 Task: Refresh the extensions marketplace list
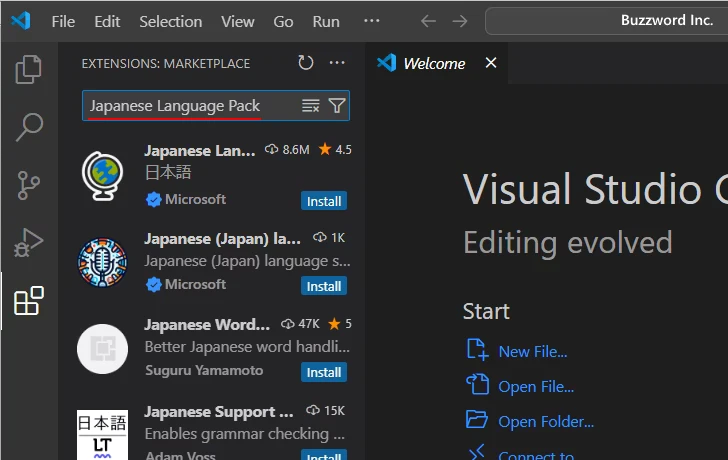pos(306,63)
